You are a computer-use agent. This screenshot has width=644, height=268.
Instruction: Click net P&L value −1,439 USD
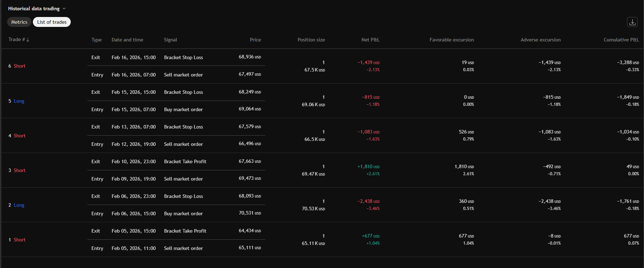[x=369, y=62]
